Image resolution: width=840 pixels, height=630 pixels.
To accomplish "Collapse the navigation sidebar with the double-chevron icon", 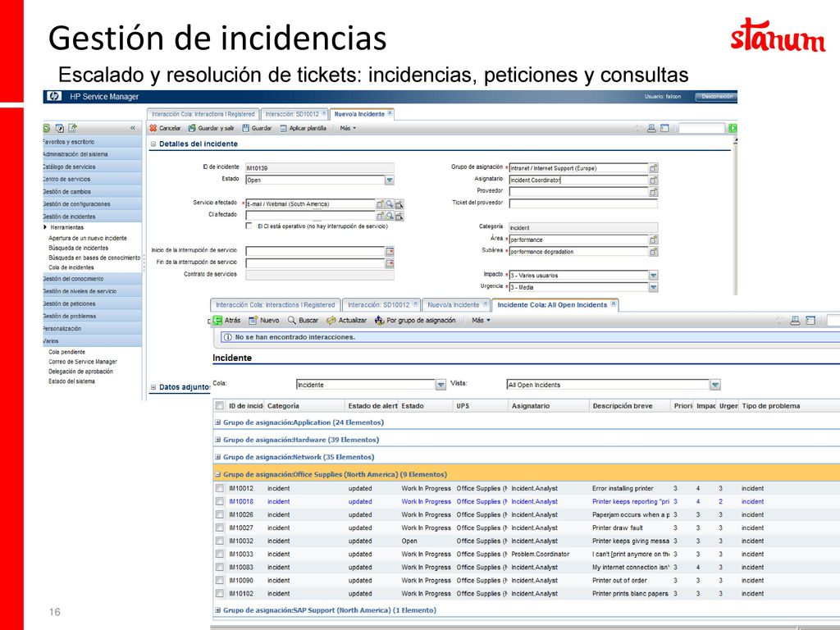I will click(132, 128).
